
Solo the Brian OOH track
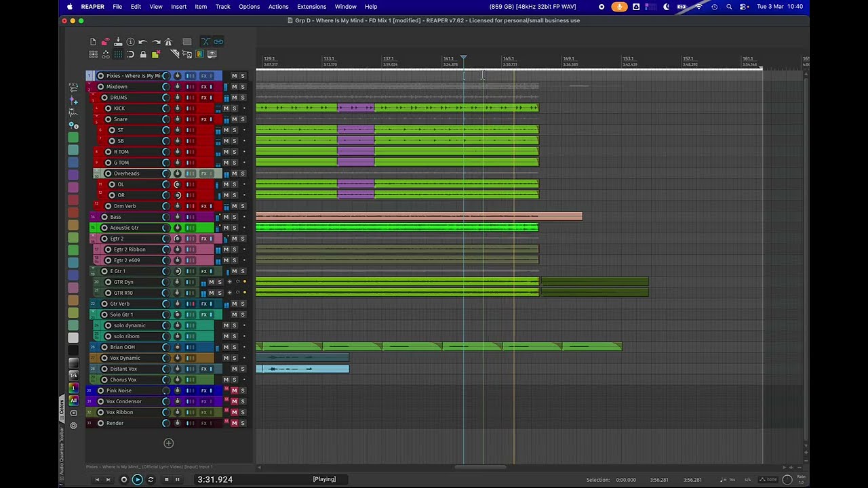[235, 347]
